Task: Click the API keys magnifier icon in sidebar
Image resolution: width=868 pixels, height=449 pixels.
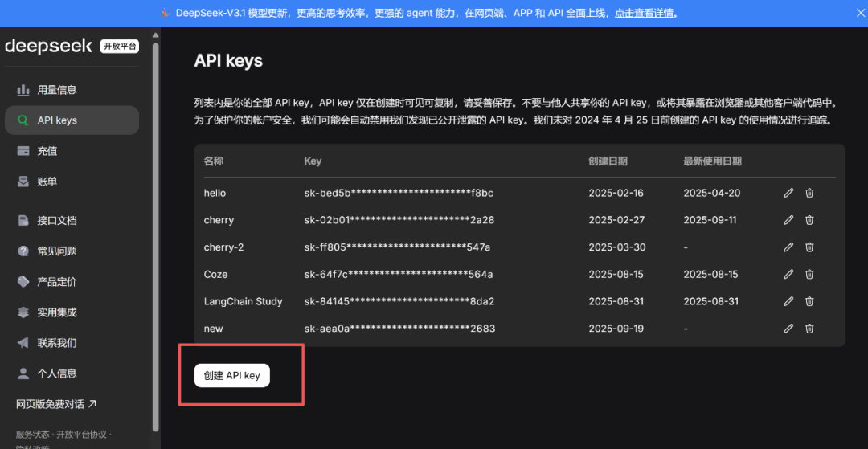Action: click(23, 120)
